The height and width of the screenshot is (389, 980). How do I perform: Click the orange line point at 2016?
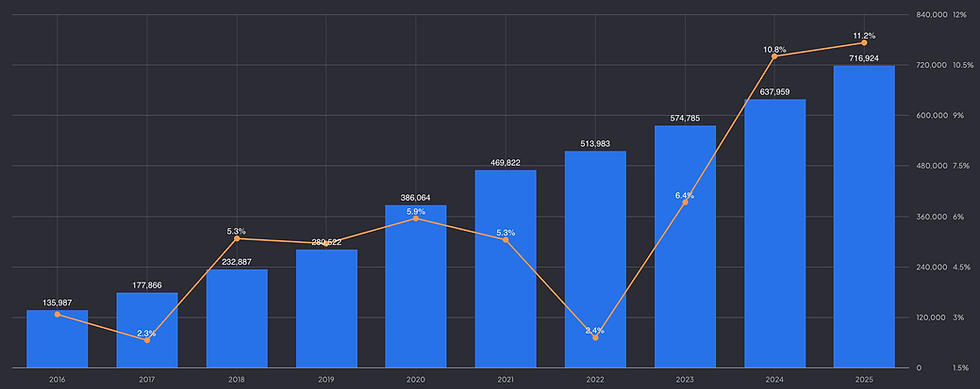point(57,314)
